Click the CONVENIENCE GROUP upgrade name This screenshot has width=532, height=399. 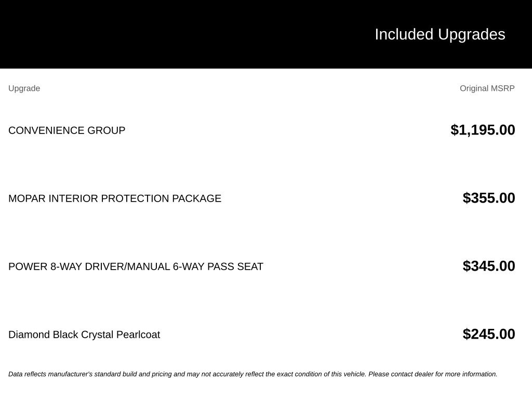point(67,130)
